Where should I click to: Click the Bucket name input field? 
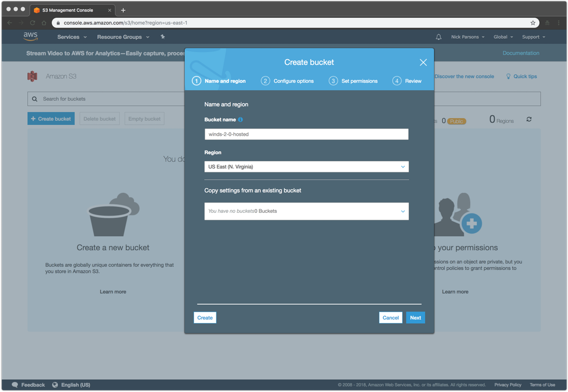tap(306, 134)
